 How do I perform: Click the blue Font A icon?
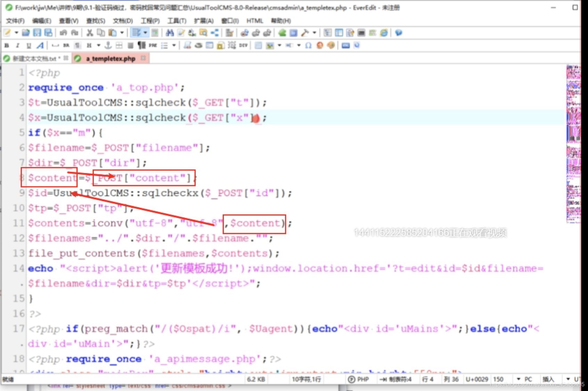(x=40, y=45)
